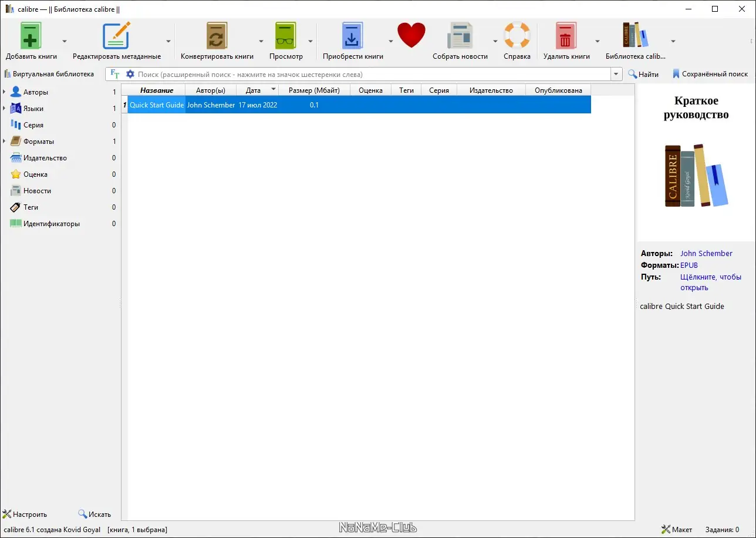Click the path link to open folder
Screen dimensions: 756x538
click(711, 283)
